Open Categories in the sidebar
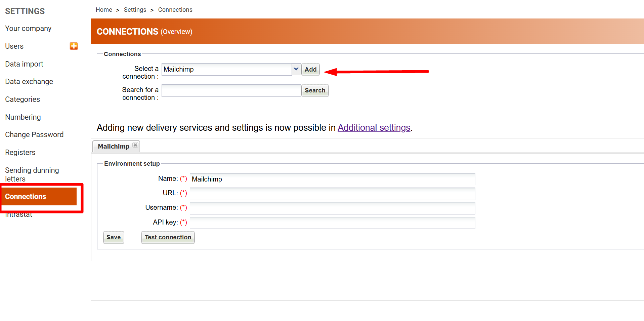Image resolution: width=644 pixels, height=321 pixels. [x=23, y=99]
